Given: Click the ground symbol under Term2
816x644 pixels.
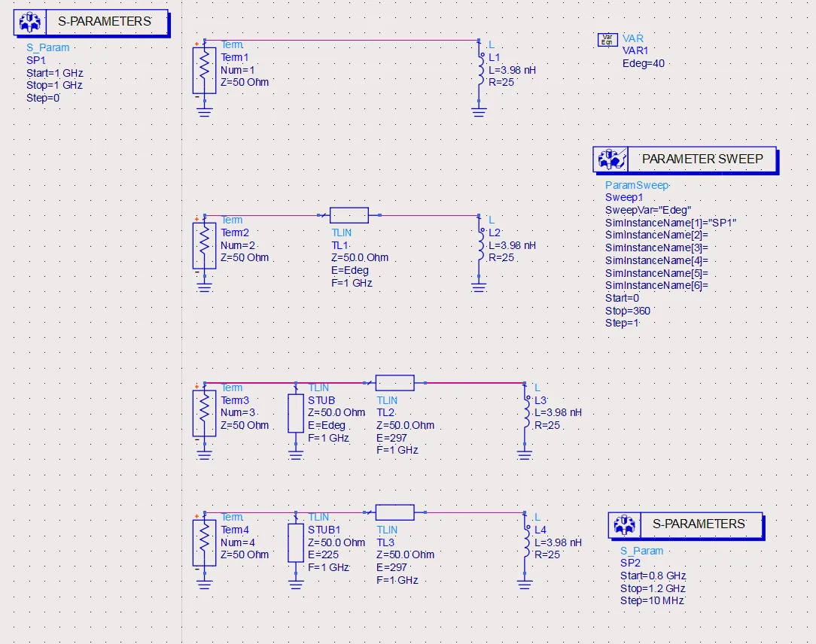Looking at the screenshot, I should [205, 287].
